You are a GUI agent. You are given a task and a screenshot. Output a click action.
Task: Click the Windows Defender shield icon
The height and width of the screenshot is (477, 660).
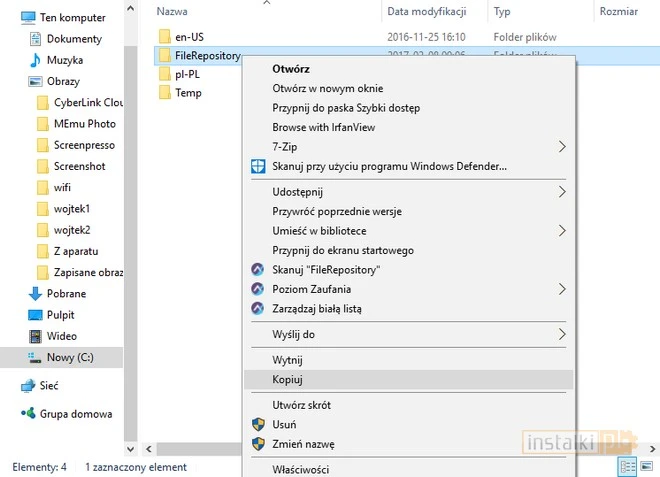[x=258, y=166]
